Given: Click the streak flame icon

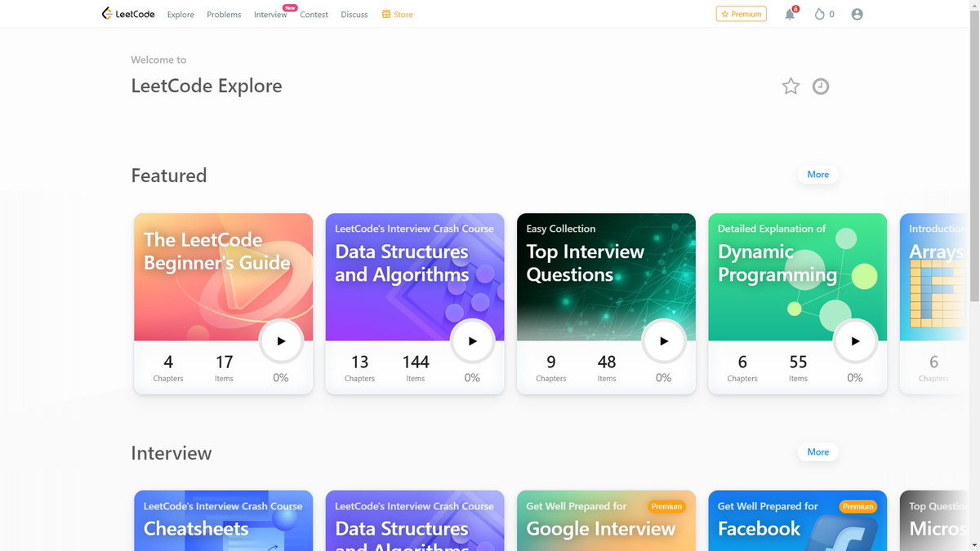Looking at the screenshot, I should point(820,14).
